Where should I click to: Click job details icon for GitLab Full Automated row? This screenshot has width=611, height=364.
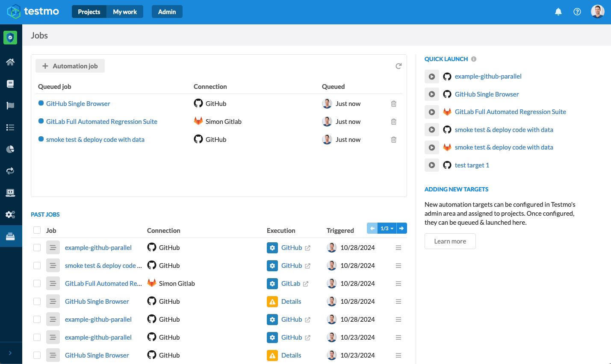coord(53,284)
